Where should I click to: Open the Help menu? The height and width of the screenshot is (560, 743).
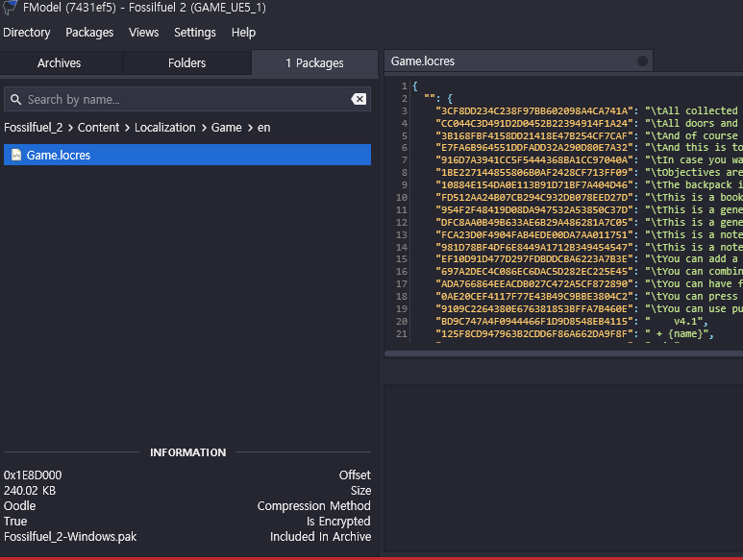243,33
